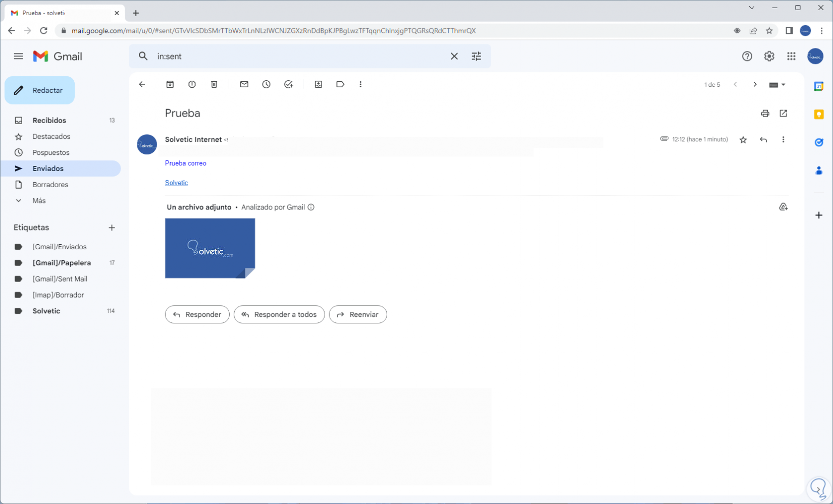Show info about Analizado por Gmail
This screenshot has height=504, width=833.
pyautogui.click(x=311, y=207)
